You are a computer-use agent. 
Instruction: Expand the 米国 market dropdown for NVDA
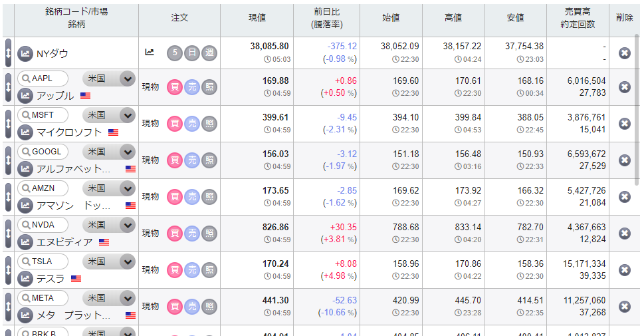click(127, 225)
